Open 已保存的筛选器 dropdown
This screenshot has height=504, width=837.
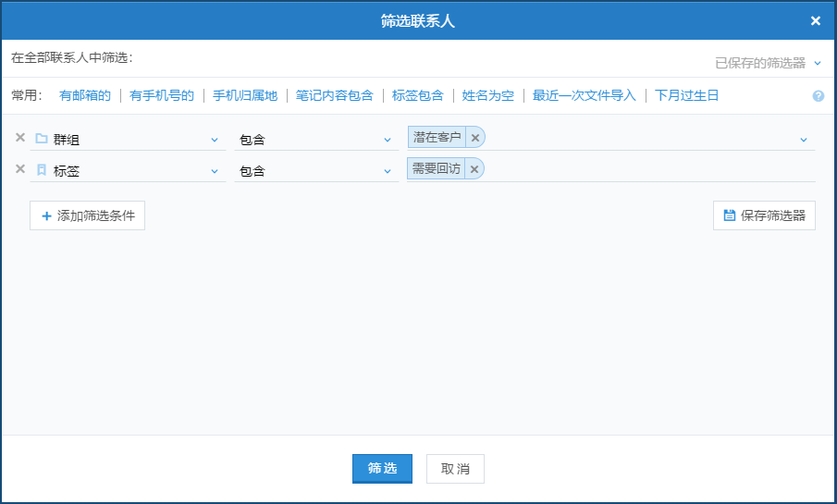pos(768,63)
